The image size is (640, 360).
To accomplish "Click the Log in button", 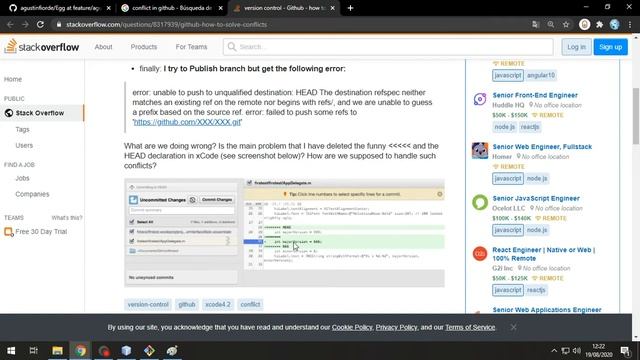I will pos(576,47).
